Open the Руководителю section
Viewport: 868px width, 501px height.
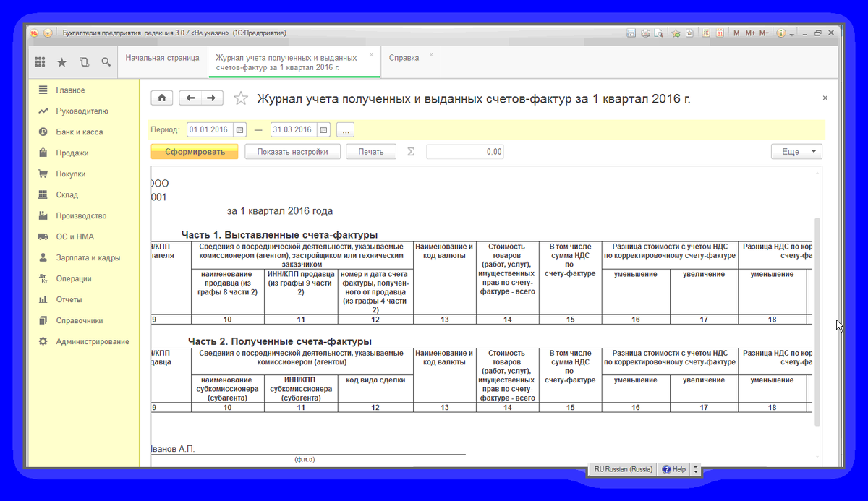[x=83, y=111]
